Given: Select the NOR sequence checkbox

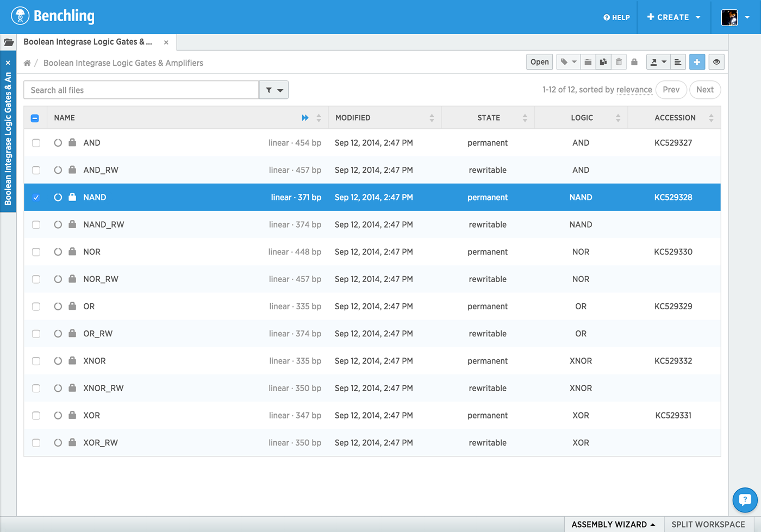Looking at the screenshot, I should coord(36,252).
